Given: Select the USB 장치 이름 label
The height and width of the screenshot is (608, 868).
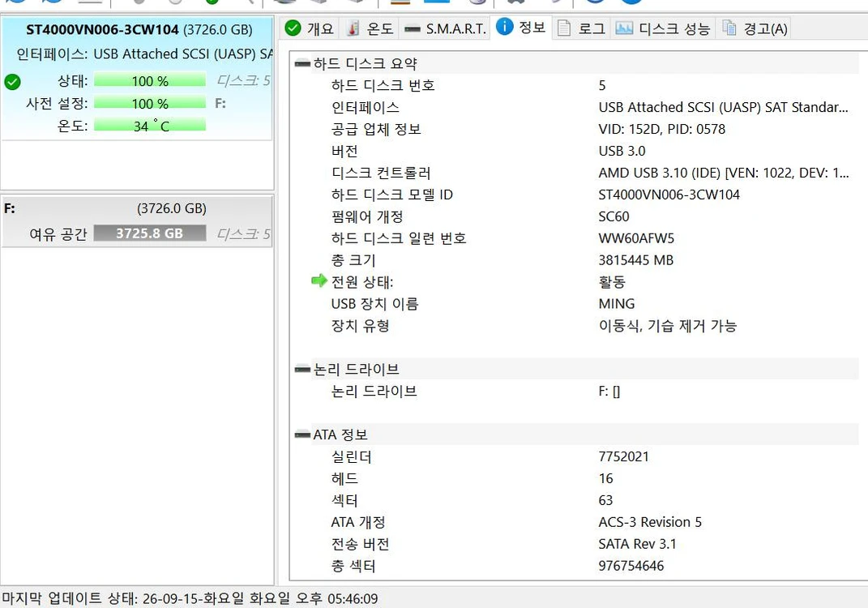Looking at the screenshot, I should 374,303.
